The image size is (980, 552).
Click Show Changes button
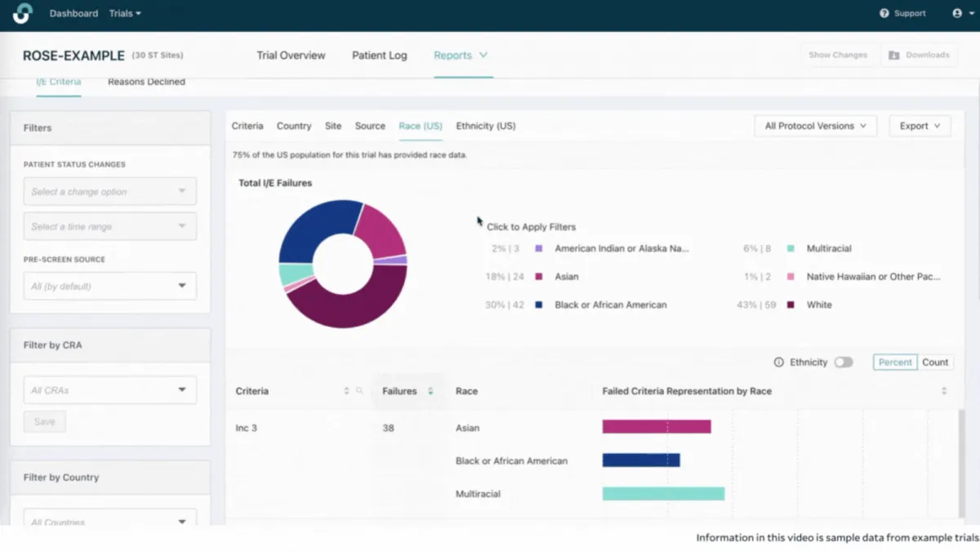[x=837, y=55]
